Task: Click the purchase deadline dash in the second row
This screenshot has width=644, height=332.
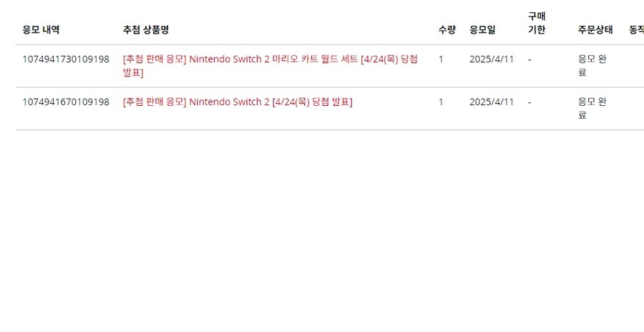Action: [x=530, y=102]
